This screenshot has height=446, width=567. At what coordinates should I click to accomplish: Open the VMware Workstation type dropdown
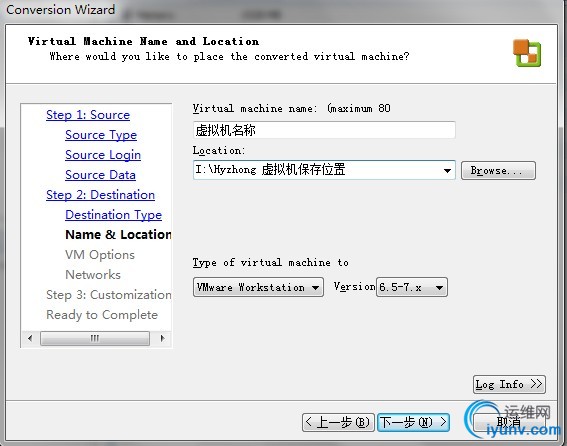pyautogui.click(x=258, y=287)
